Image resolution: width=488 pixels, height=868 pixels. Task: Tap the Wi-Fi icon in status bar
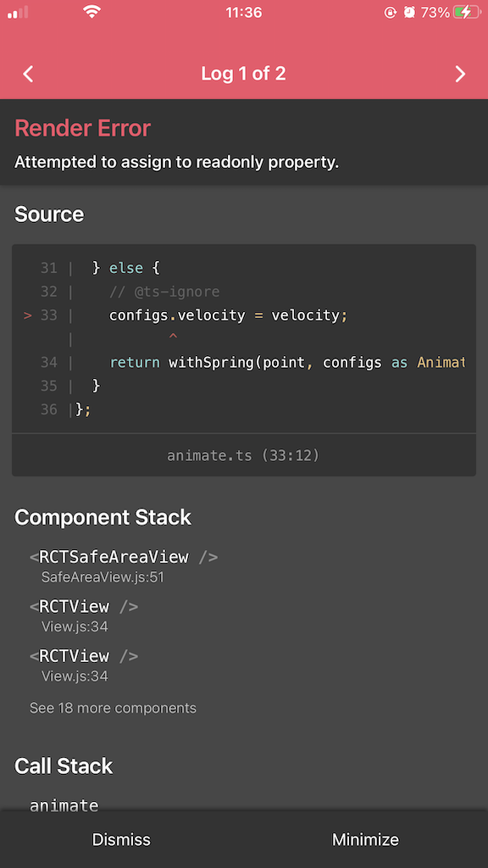91,12
